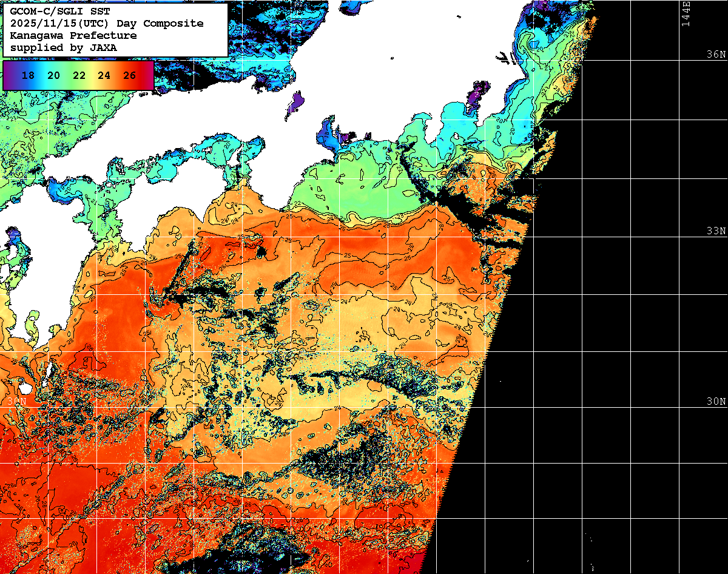This screenshot has width=728, height=574.
Task: Click the small purple lake inside the white landmass
Action: (x=295, y=103)
